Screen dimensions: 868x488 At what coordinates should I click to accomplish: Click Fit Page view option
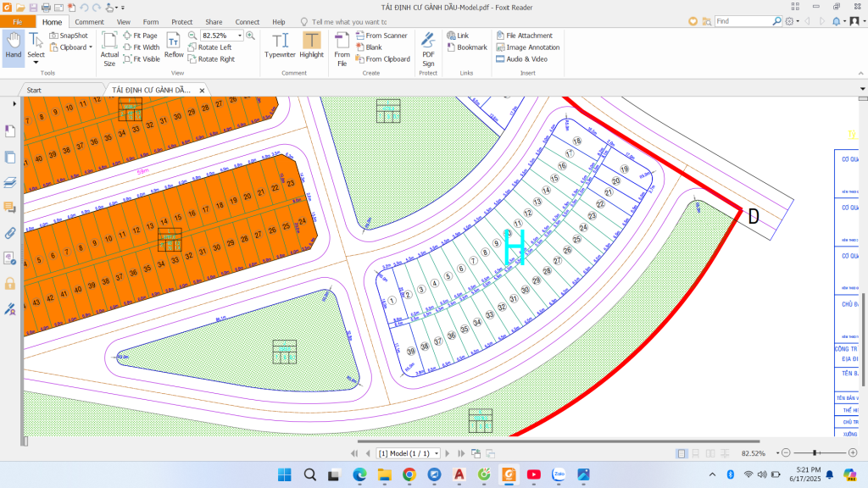(141, 36)
